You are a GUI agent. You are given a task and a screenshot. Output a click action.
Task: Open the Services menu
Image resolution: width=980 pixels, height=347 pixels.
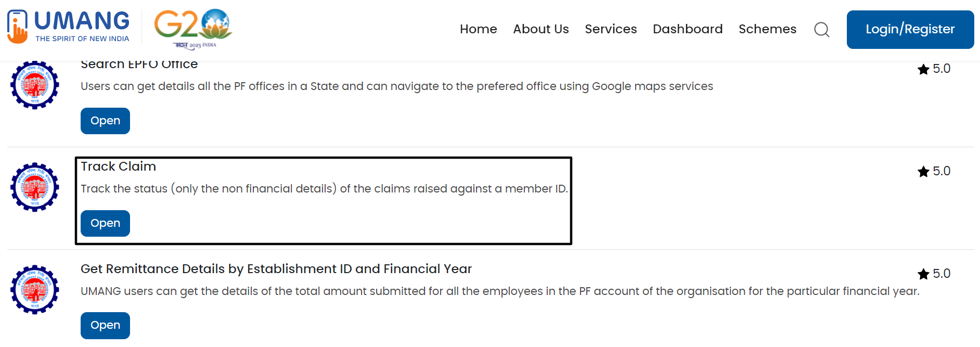coord(611,29)
